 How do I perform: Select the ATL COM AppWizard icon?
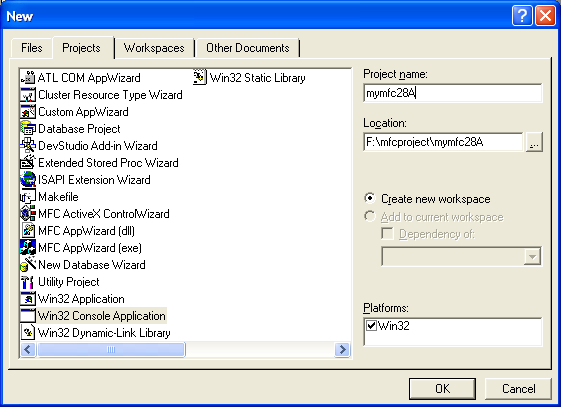click(x=28, y=78)
